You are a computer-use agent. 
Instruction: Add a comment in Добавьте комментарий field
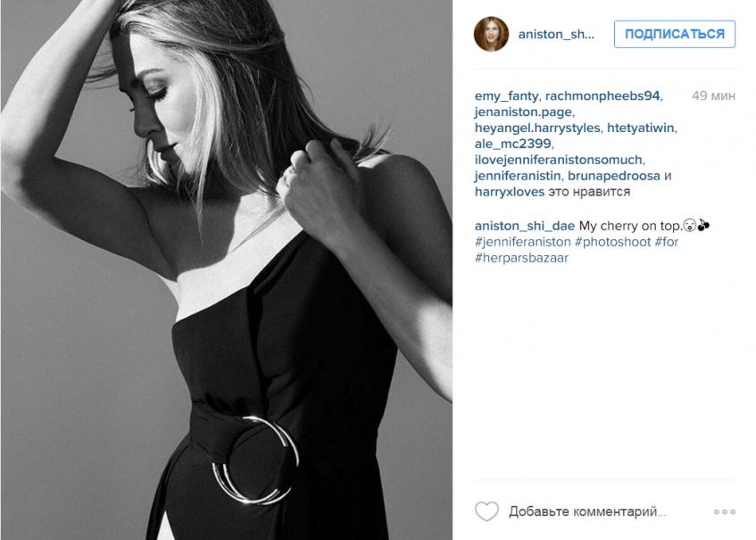pos(587,511)
